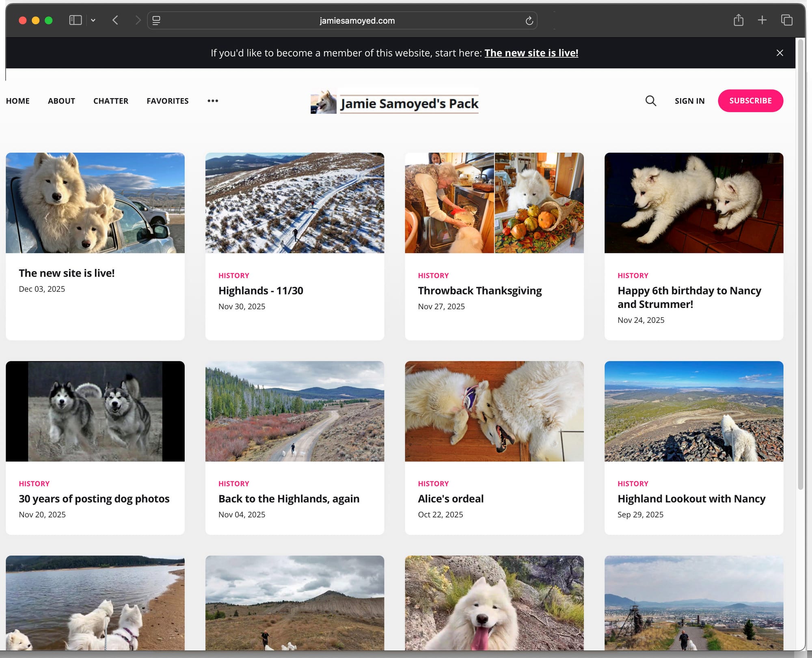
Task: Click the jamiesamoyed.com address field
Action: click(x=357, y=21)
